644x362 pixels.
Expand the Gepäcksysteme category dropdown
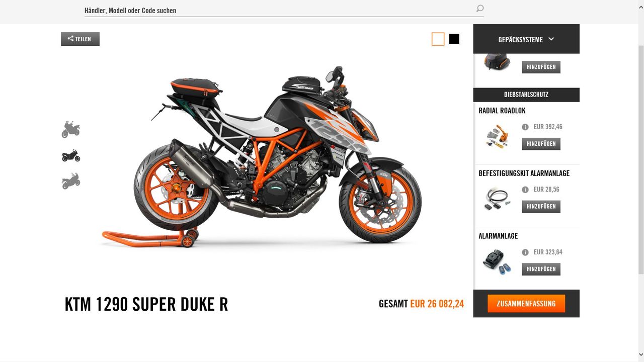(x=526, y=39)
